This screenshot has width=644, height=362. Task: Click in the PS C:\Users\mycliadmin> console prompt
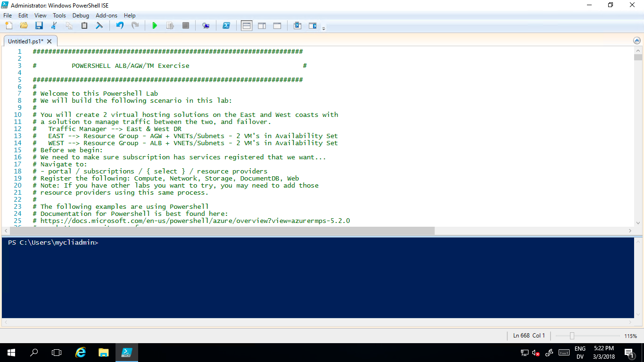[x=53, y=242]
